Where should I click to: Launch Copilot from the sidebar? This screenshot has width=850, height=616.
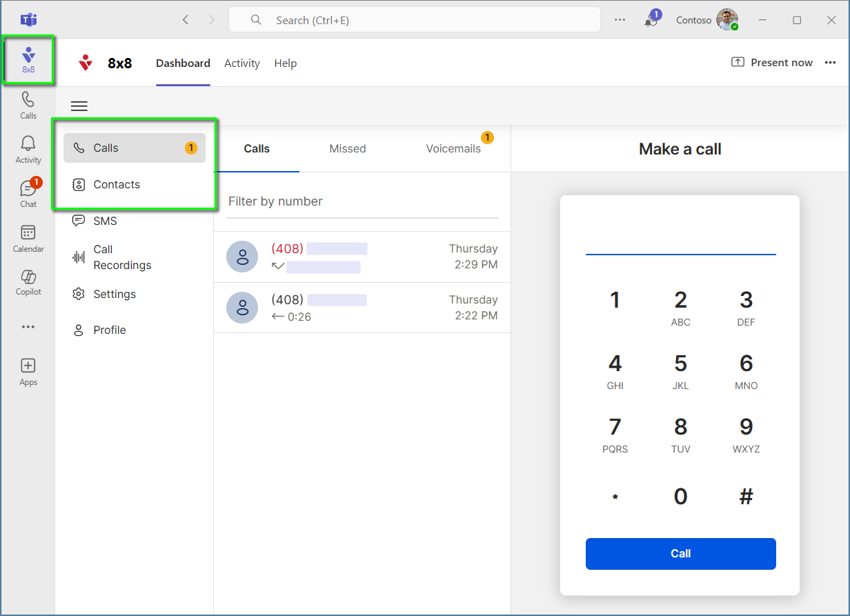28,281
